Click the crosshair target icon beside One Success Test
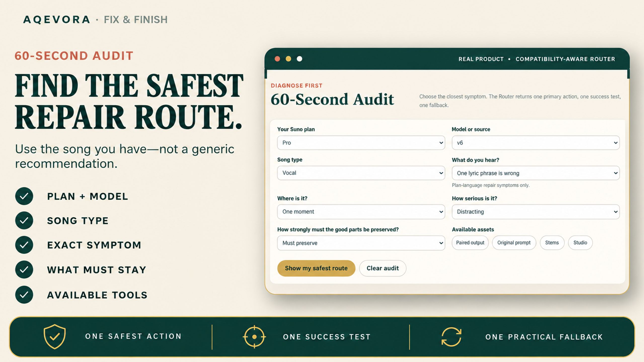This screenshot has width=644, height=362. (x=254, y=337)
